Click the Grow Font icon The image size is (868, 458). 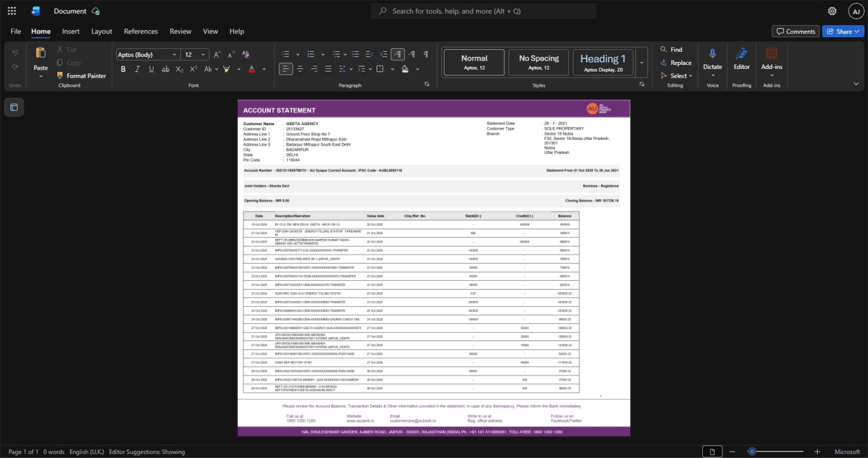(x=217, y=55)
